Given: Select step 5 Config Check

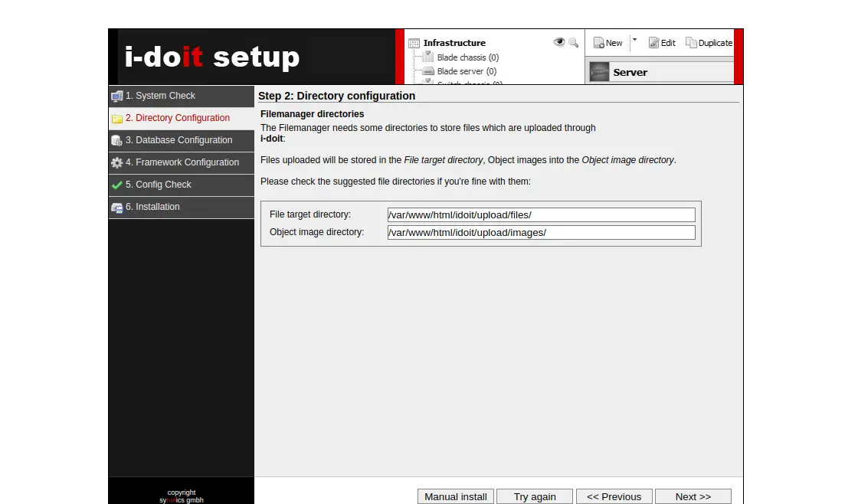Looking at the screenshot, I should pos(182,185).
